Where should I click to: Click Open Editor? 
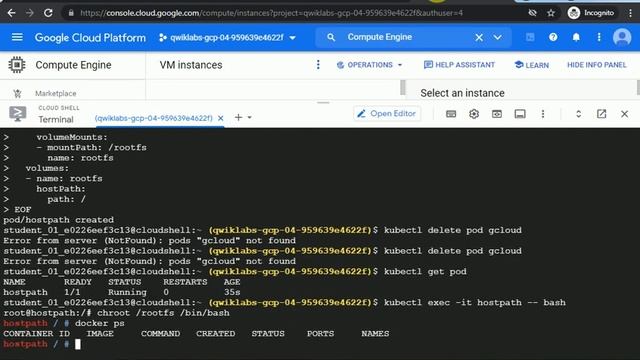pos(387,114)
